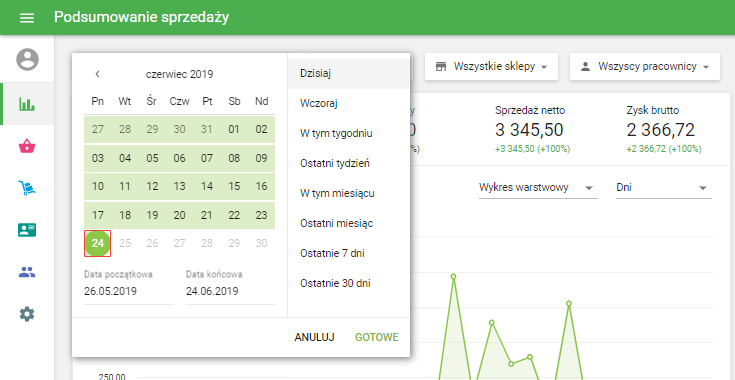The width and height of the screenshot is (735, 380).
Task: Pick day 03 in the calendar
Action: coord(98,158)
